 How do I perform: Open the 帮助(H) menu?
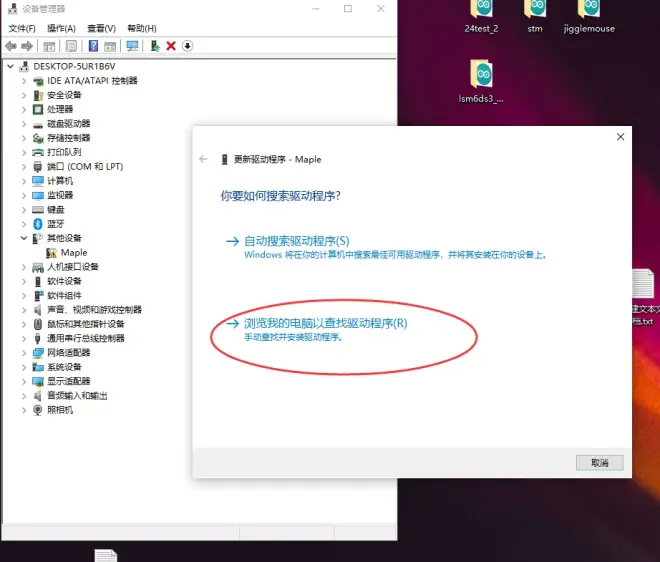(x=142, y=28)
